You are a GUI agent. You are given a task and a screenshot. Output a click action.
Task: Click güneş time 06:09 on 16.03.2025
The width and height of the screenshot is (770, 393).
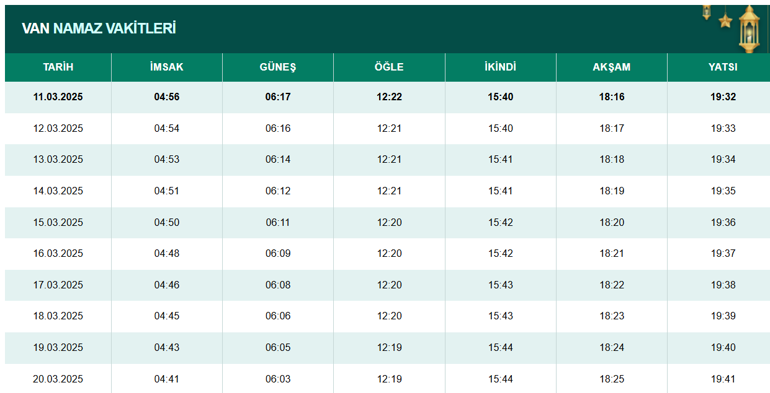(x=278, y=253)
